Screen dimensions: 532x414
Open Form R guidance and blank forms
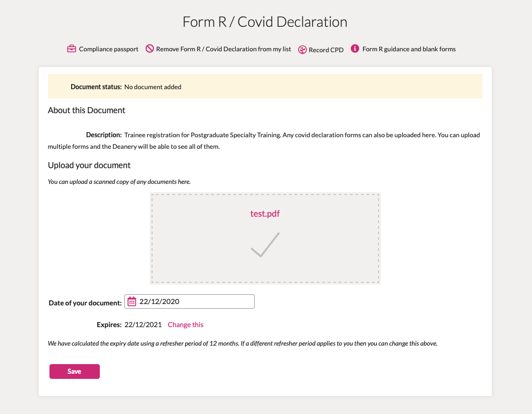click(409, 49)
